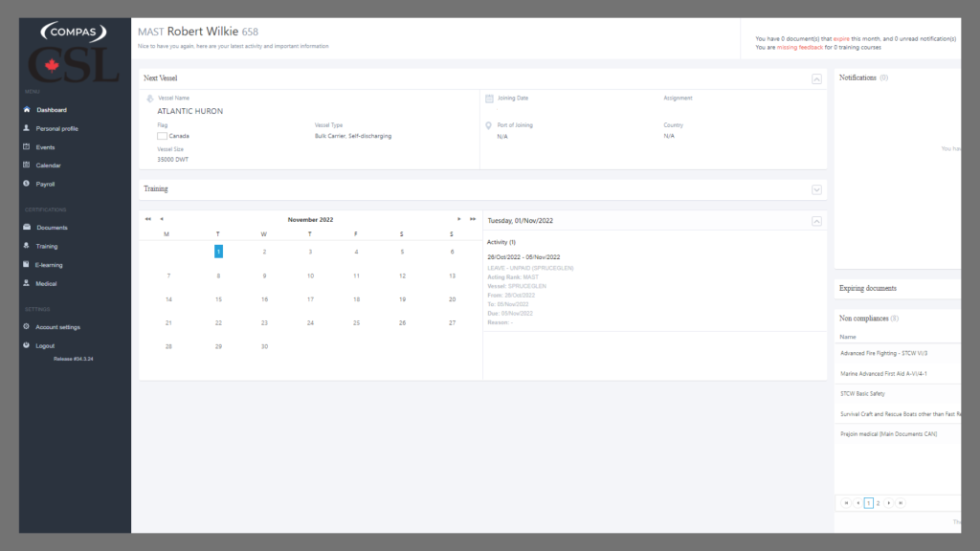The height and width of the screenshot is (551, 980).
Task: Click the Calendar icon in sidebar
Action: click(x=26, y=165)
